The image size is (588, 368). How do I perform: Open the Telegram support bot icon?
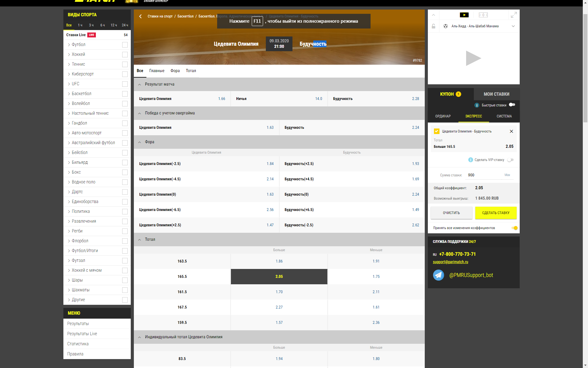click(x=439, y=275)
